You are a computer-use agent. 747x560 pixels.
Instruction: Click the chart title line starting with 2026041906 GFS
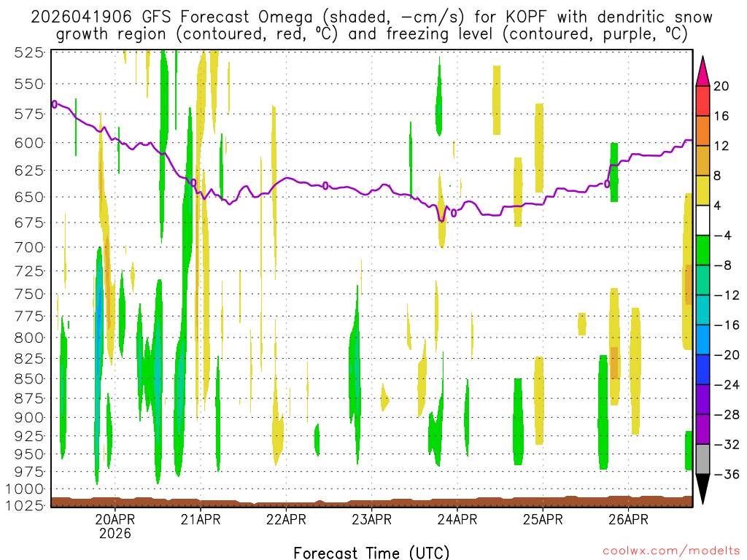[371, 17]
